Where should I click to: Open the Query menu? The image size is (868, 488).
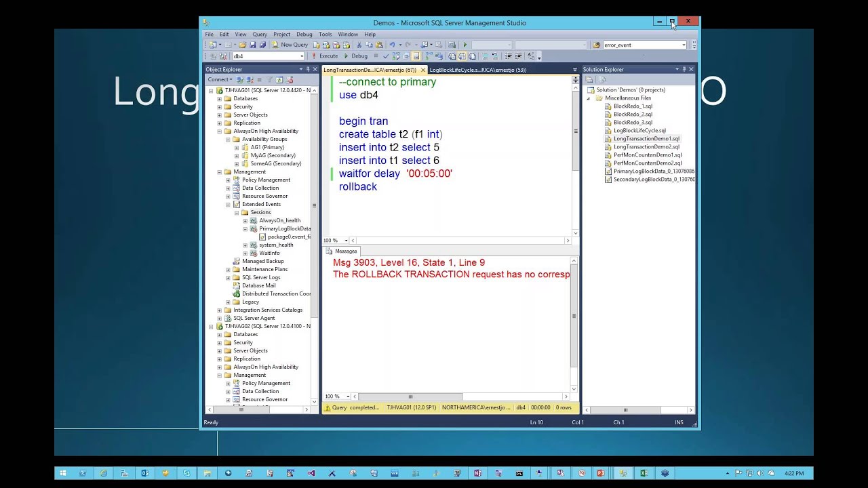click(260, 34)
